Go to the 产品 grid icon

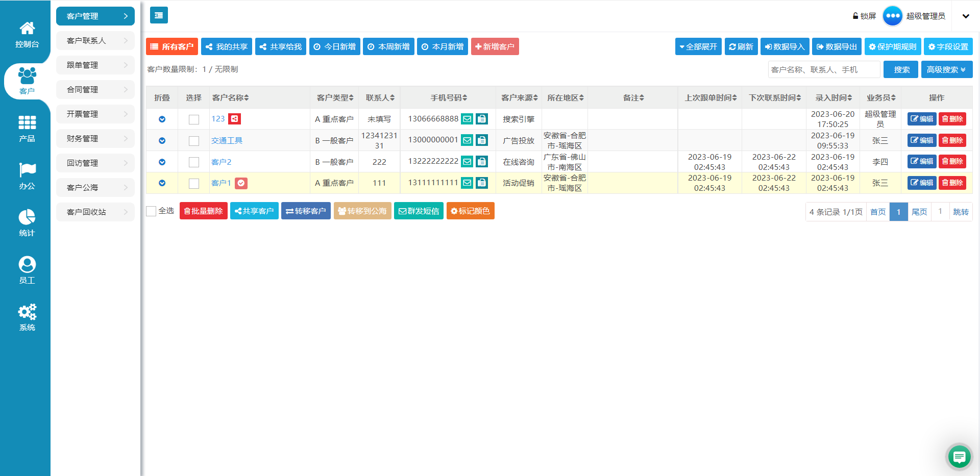(27, 122)
